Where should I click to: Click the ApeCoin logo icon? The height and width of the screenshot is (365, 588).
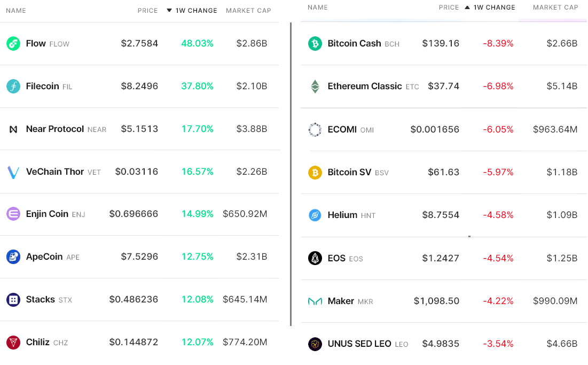[13, 257]
